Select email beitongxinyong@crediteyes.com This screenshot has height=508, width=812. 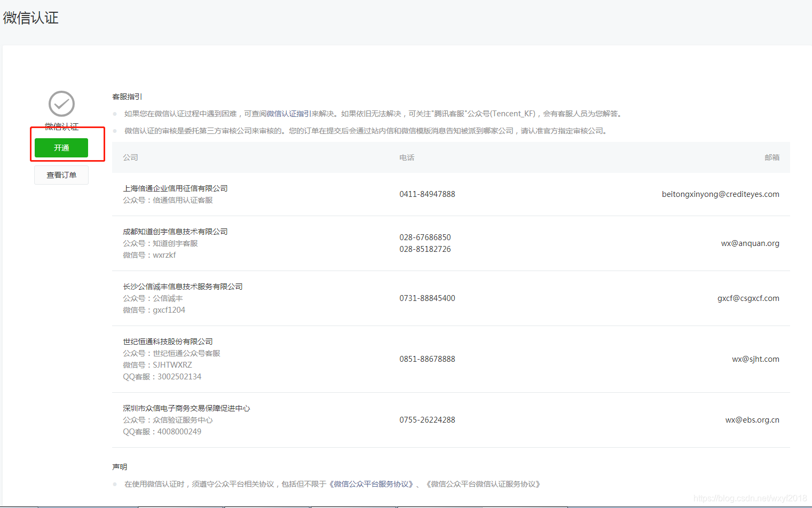[x=721, y=194]
